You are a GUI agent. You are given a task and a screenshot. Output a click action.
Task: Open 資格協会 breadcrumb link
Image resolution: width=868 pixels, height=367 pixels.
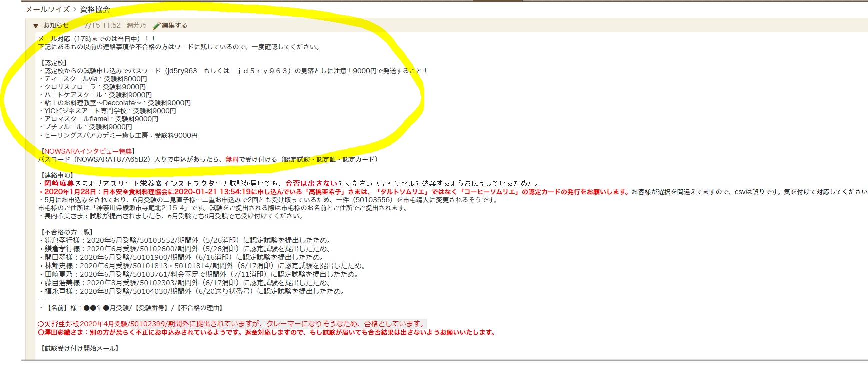click(x=95, y=9)
